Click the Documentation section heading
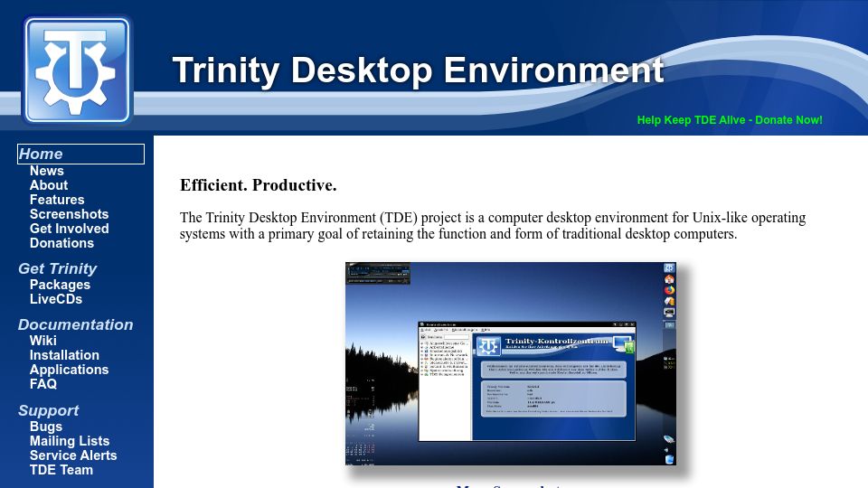 click(75, 324)
